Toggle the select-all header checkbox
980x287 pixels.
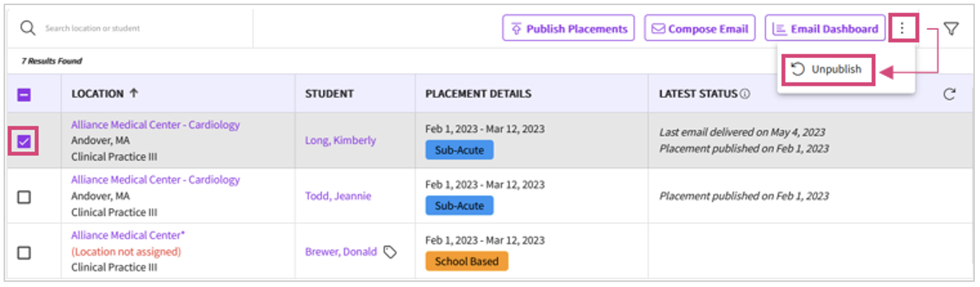(x=24, y=94)
